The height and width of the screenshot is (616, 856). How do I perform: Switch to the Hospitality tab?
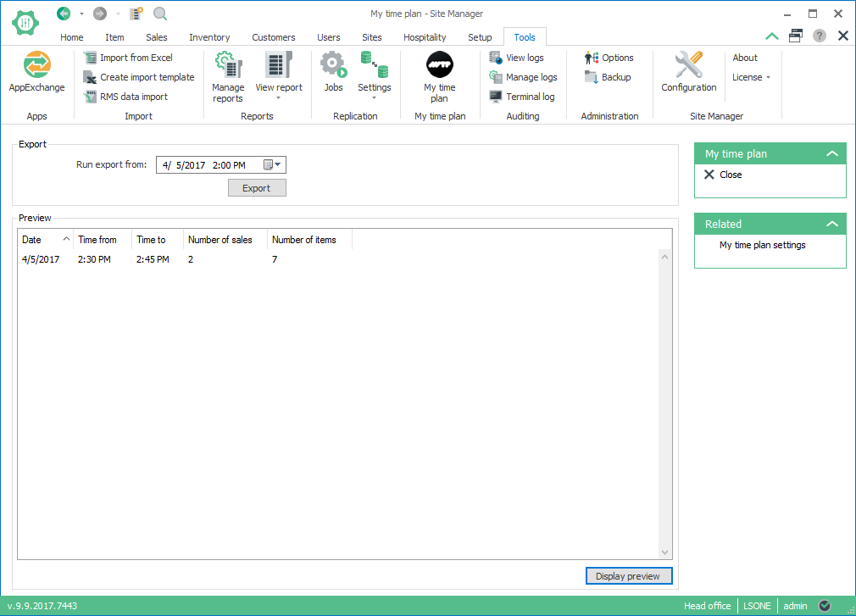click(425, 37)
